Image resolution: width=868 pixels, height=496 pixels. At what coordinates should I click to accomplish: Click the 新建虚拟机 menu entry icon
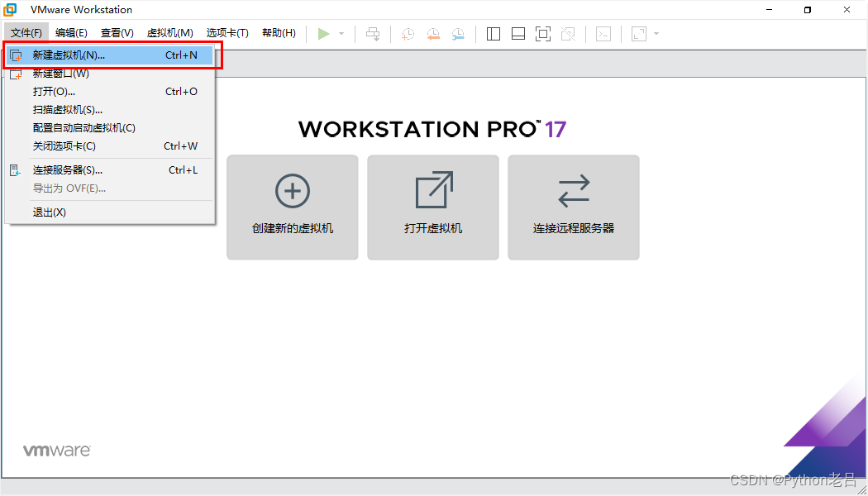pyautogui.click(x=16, y=55)
